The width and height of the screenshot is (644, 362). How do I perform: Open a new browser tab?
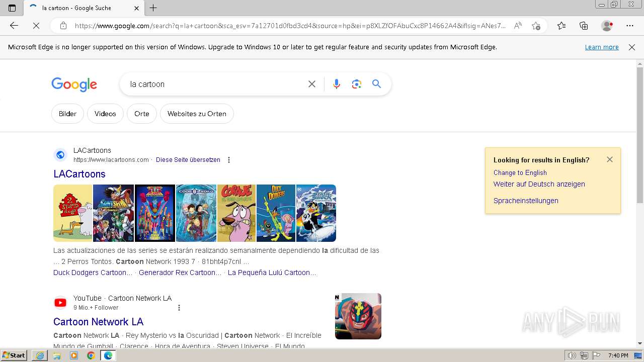153,8
